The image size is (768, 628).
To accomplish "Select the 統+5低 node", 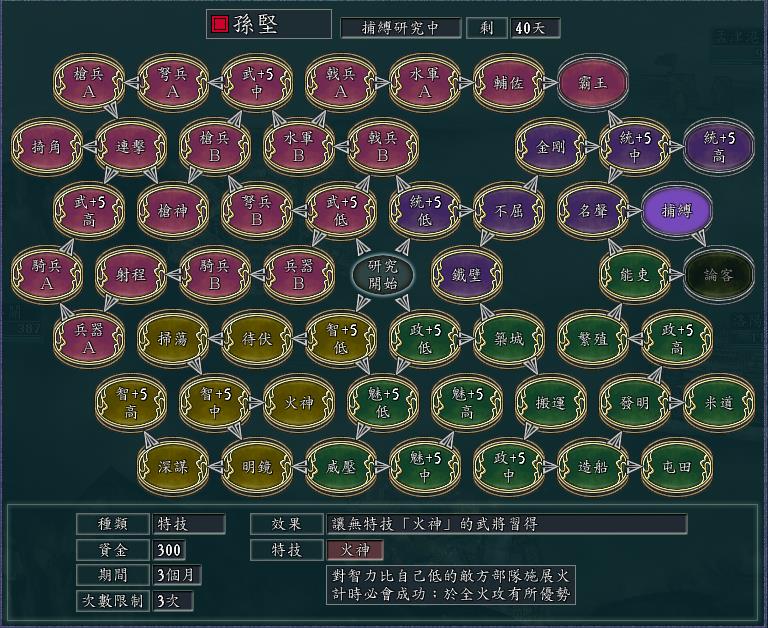I will coord(425,211).
